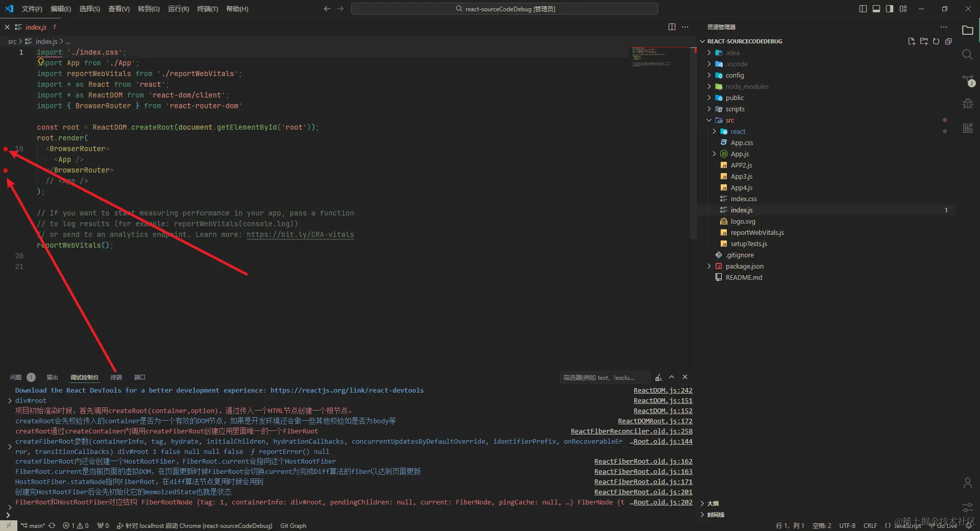The image size is (980, 531).
Task: Close the bottom panel
Action: [685, 377]
